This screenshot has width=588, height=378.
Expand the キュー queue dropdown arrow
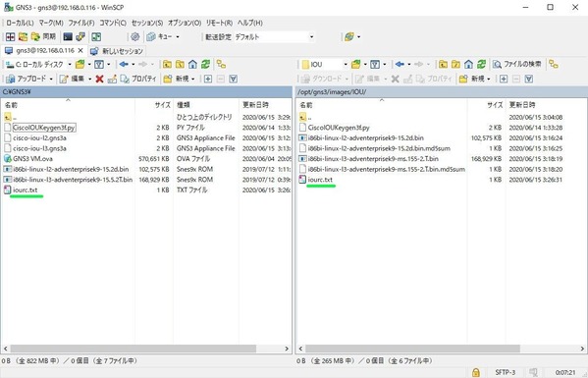pyautogui.click(x=178, y=36)
